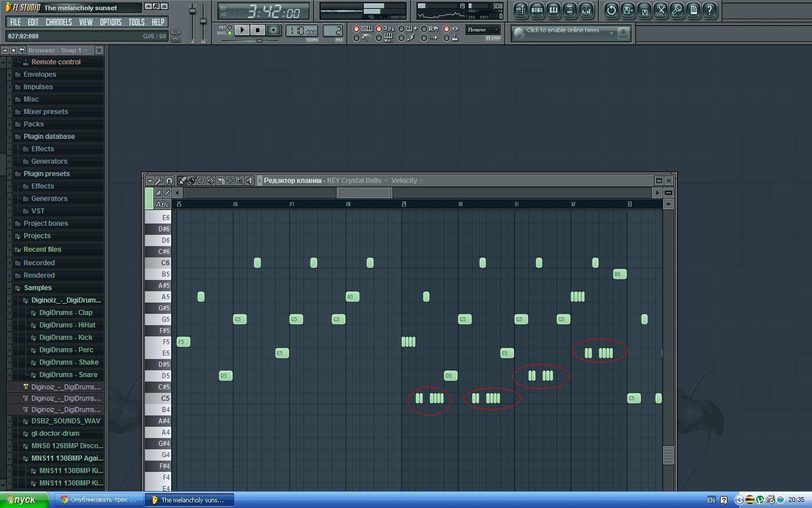Open the snap dropdown showing Линии
Image resolution: width=812 pixels, height=508 pixels.
483,30
